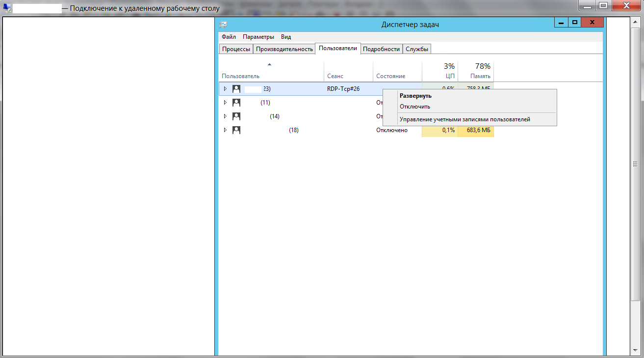Expand the user entry with (11) processes
Screen dimensions: 644x358
pyautogui.click(x=225, y=103)
